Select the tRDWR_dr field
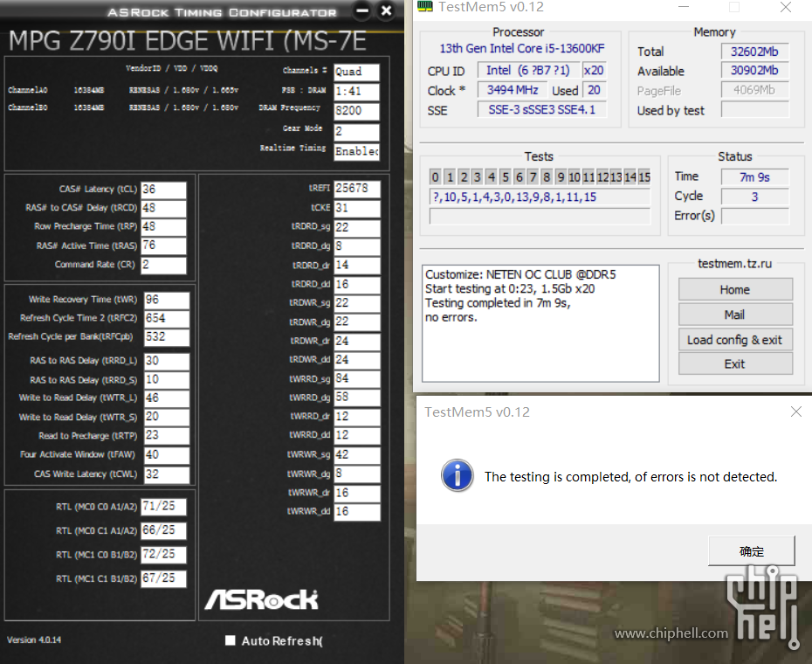This screenshot has width=812, height=664. point(357,341)
